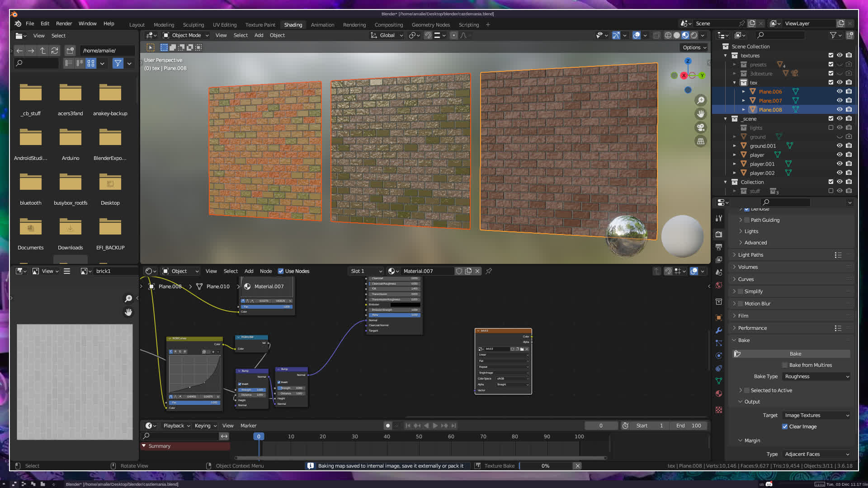Uncheck the Clear Image checkbox
Screen dimensions: 868x488
pos(785,427)
